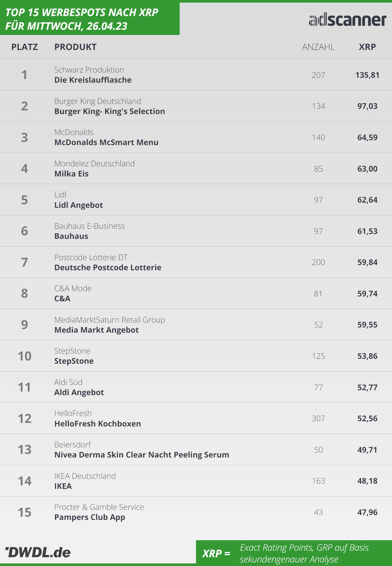Select the Die Kreislaufflasche product name
The height and width of the screenshot is (566, 392).
(x=93, y=80)
